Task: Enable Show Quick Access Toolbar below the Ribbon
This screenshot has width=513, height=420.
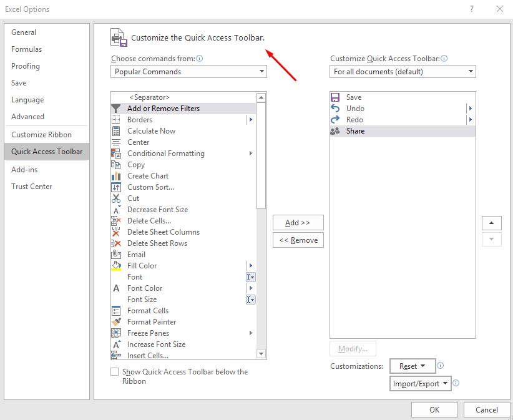Action: click(114, 371)
